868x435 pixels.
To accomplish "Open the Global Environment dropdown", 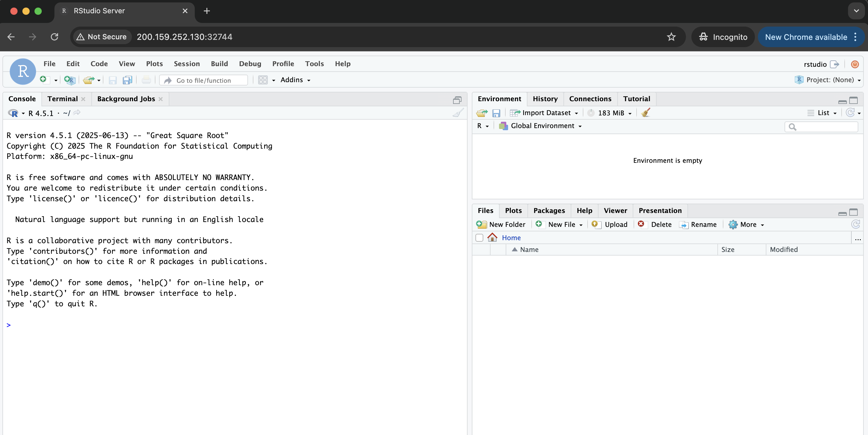I will point(543,126).
